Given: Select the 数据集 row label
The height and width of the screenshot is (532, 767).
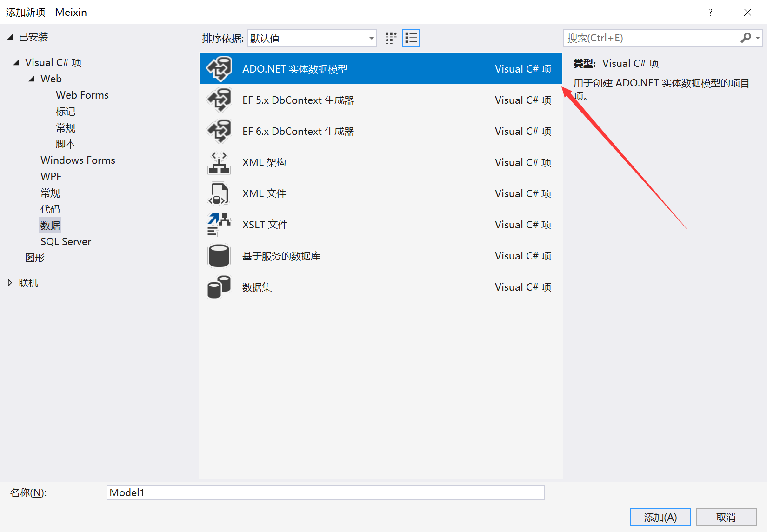Looking at the screenshot, I should click(x=257, y=287).
